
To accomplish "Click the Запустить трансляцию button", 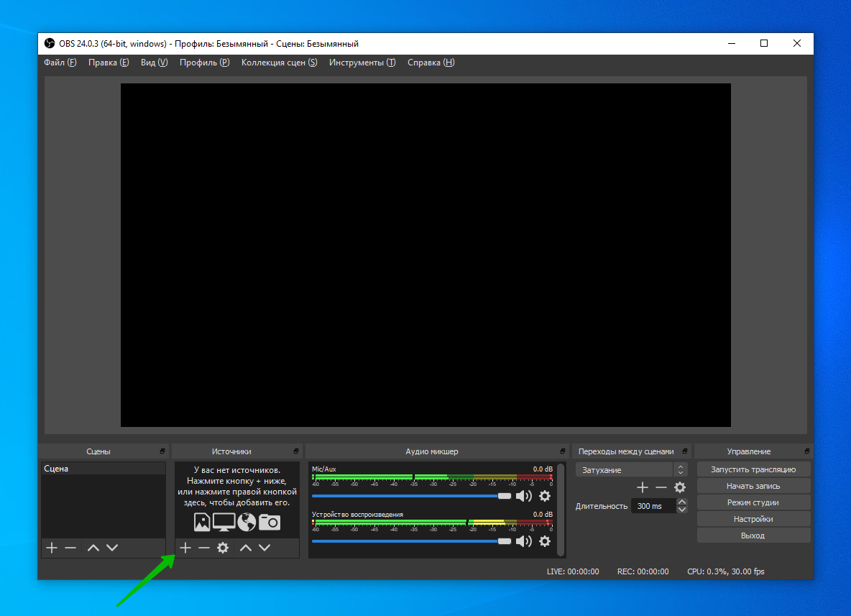I will pos(753,469).
